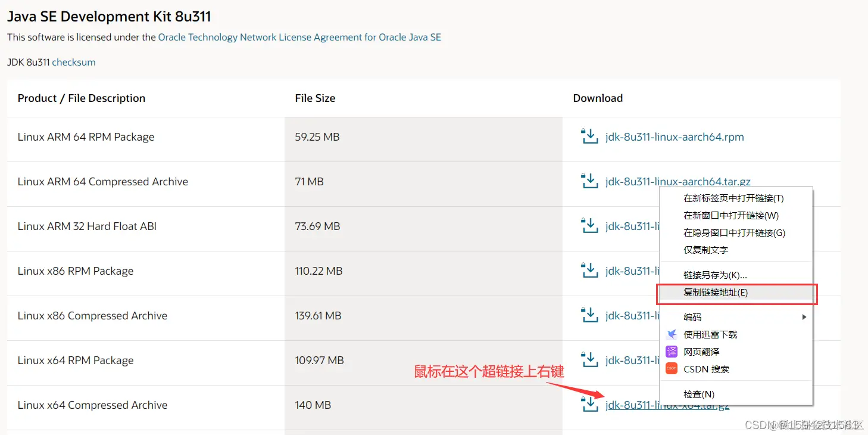Open the JDK 8u311 checksum link
Viewport: 868px width, 435px height.
pyautogui.click(x=74, y=62)
